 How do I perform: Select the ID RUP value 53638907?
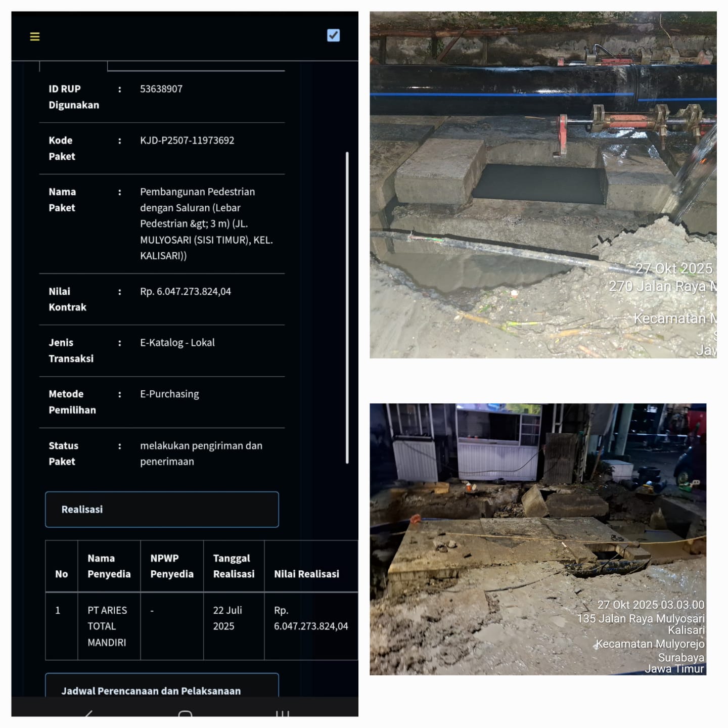(161, 89)
